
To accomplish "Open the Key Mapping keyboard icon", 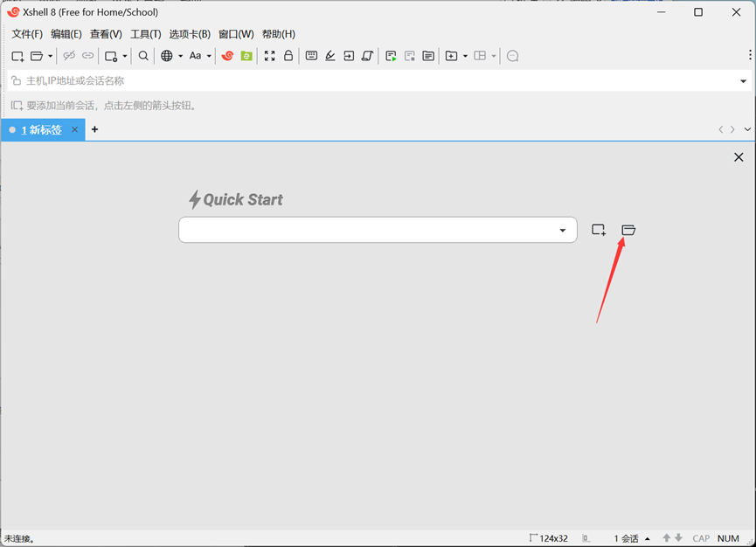I will (311, 55).
